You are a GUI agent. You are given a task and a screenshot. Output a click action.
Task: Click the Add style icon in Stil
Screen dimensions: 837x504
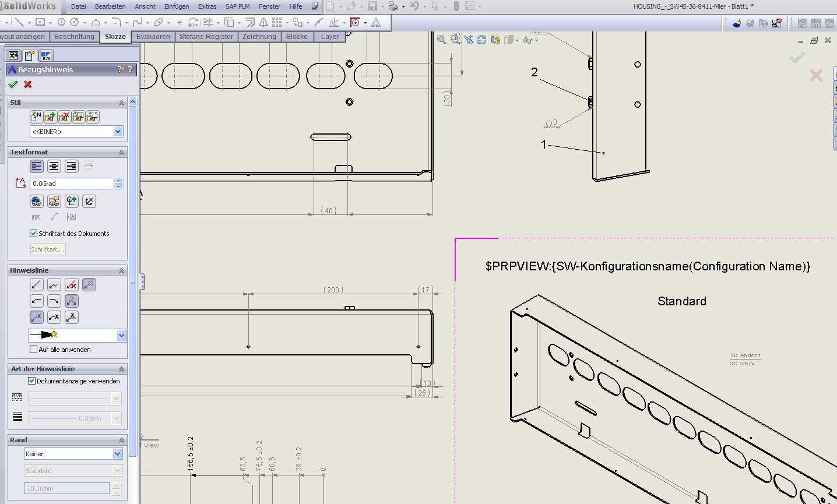click(50, 117)
